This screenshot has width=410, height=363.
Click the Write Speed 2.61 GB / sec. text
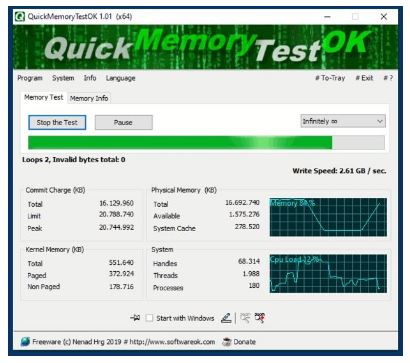point(339,171)
